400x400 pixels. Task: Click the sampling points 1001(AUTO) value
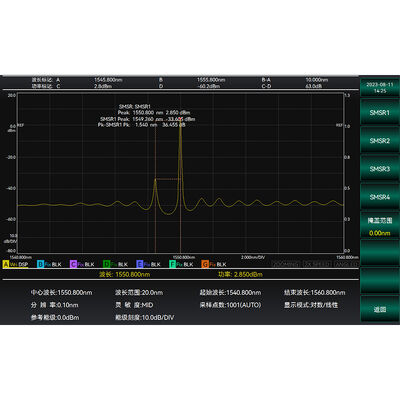(x=230, y=305)
